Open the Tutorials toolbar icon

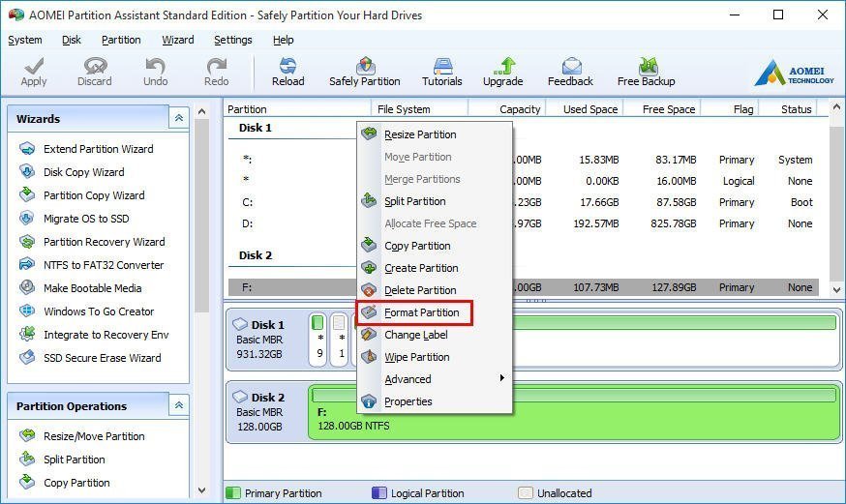tap(442, 66)
